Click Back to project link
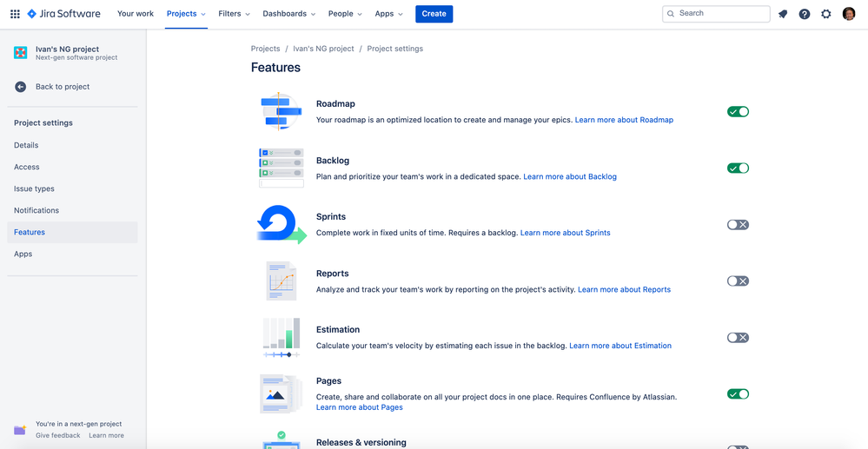Image resolution: width=868 pixels, height=449 pixels. (63, 86)
